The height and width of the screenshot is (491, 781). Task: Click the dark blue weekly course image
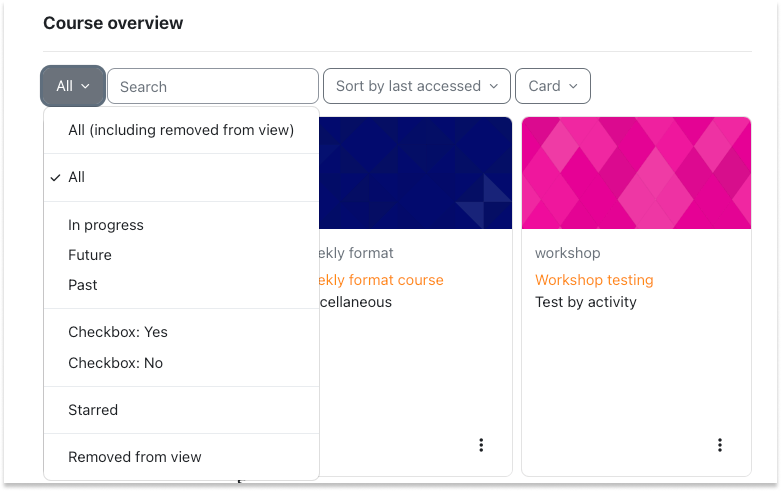tap(415, 173)
